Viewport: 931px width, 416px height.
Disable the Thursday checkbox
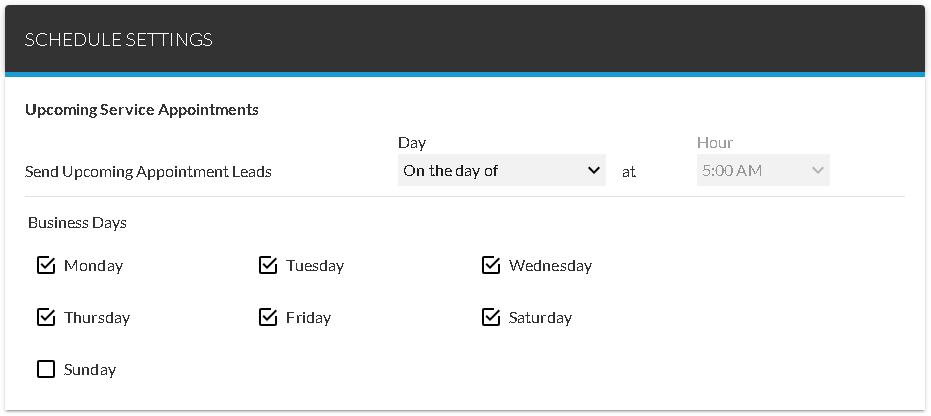[x=46, y=318]
